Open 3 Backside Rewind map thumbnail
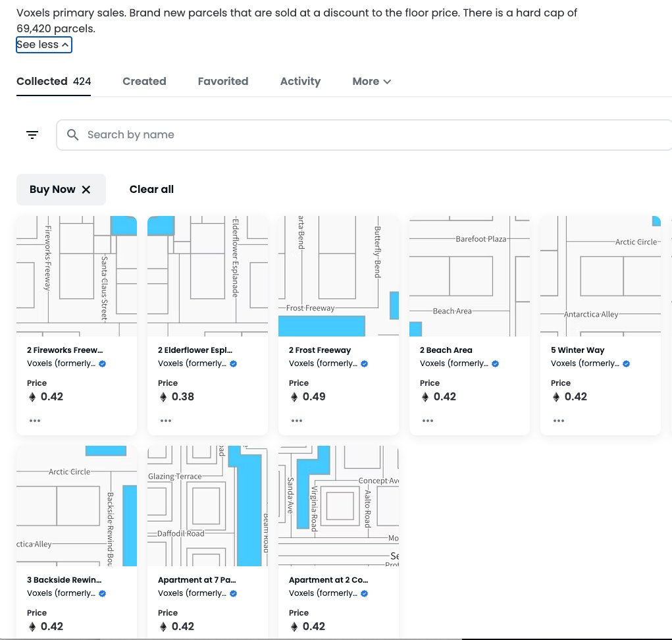The height and width of the screenshot is (640, 672). coord(77,506)
